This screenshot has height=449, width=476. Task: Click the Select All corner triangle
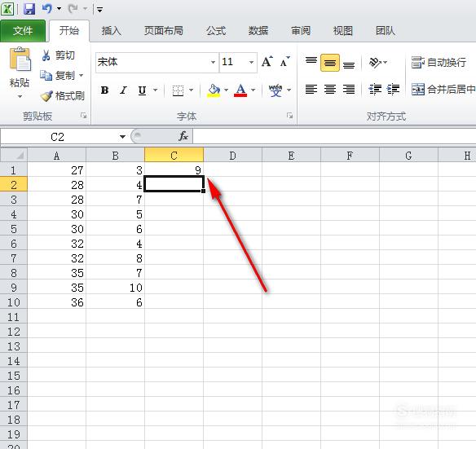click(20, 156)
